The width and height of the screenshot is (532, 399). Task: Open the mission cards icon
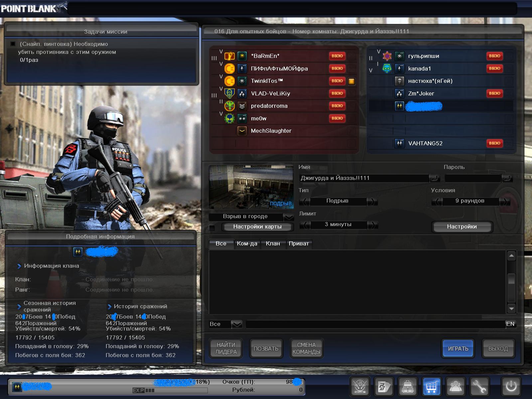[x=384, y=386]
